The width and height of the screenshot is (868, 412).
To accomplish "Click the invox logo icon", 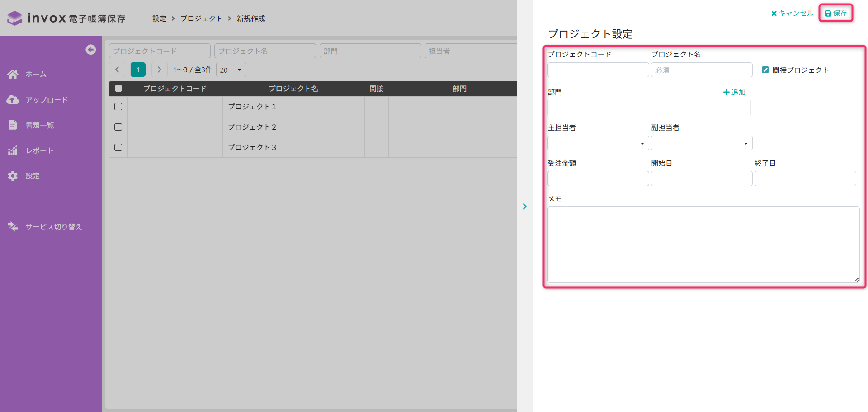I will [x=14, y=18].
